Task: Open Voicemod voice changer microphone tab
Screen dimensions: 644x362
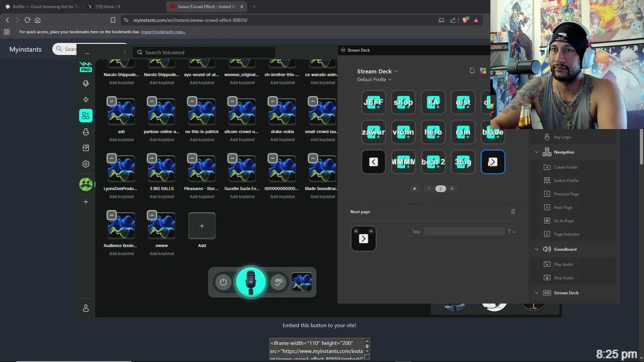Action: pyautogui.click(x=86, y=83)
